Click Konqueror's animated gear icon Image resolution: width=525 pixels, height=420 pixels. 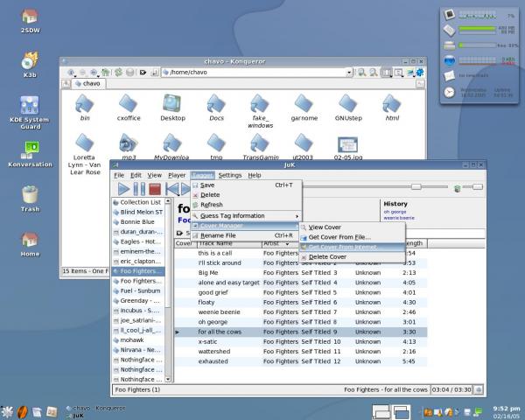click(420, 72)
